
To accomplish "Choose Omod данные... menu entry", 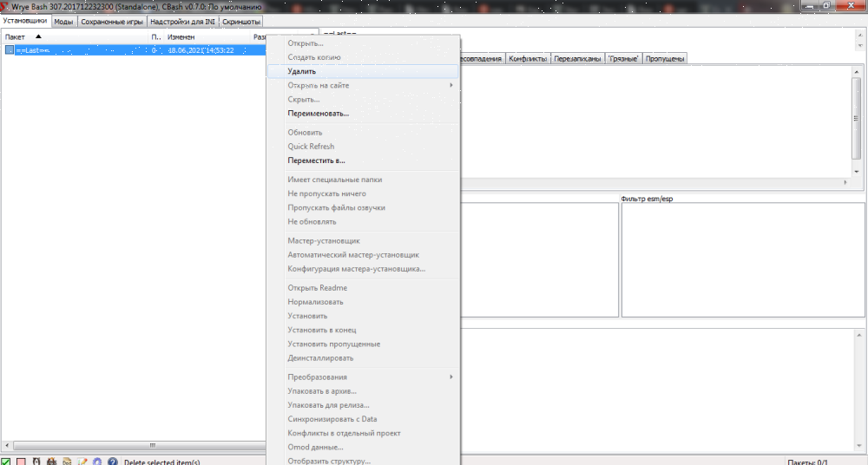I will [x=363, y=448].
